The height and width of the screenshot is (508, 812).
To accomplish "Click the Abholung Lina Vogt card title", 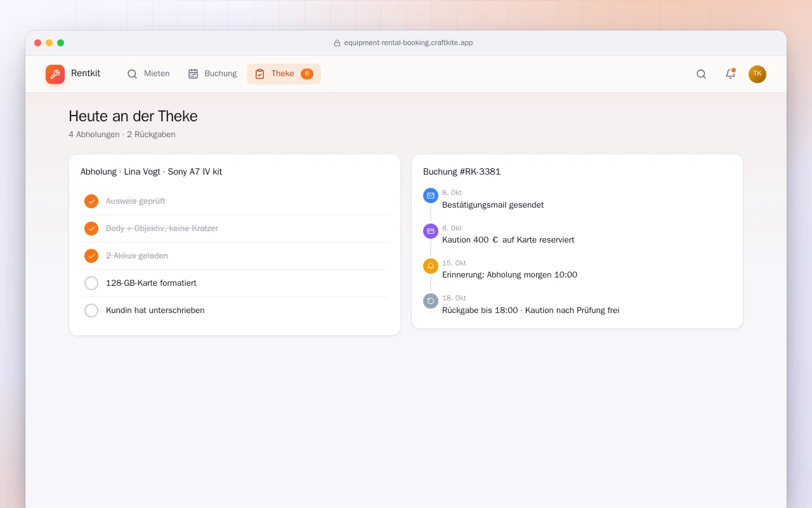I will click(151, 171).
